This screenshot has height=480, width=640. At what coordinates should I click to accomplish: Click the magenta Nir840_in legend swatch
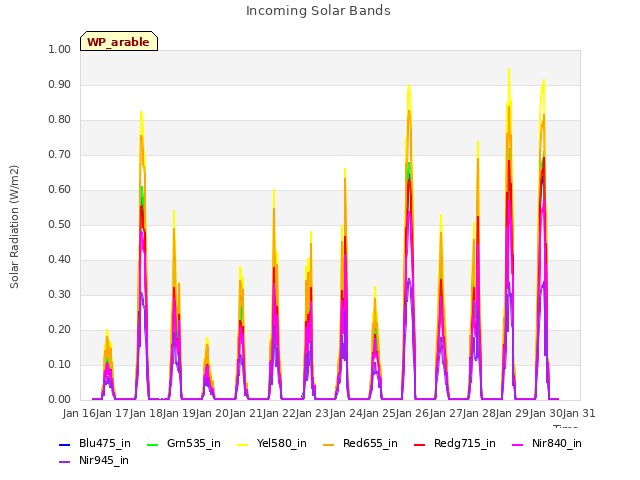(x=518, y=444)
